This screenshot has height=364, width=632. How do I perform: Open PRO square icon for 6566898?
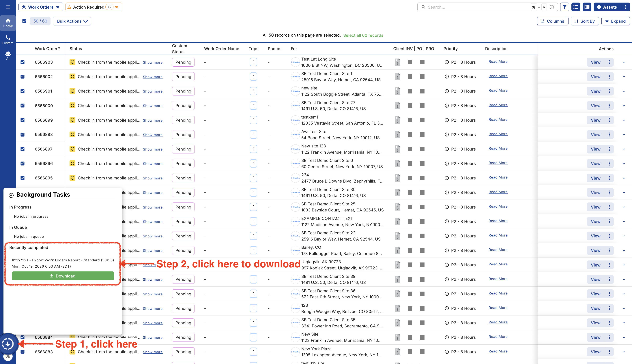click(422, 134)
